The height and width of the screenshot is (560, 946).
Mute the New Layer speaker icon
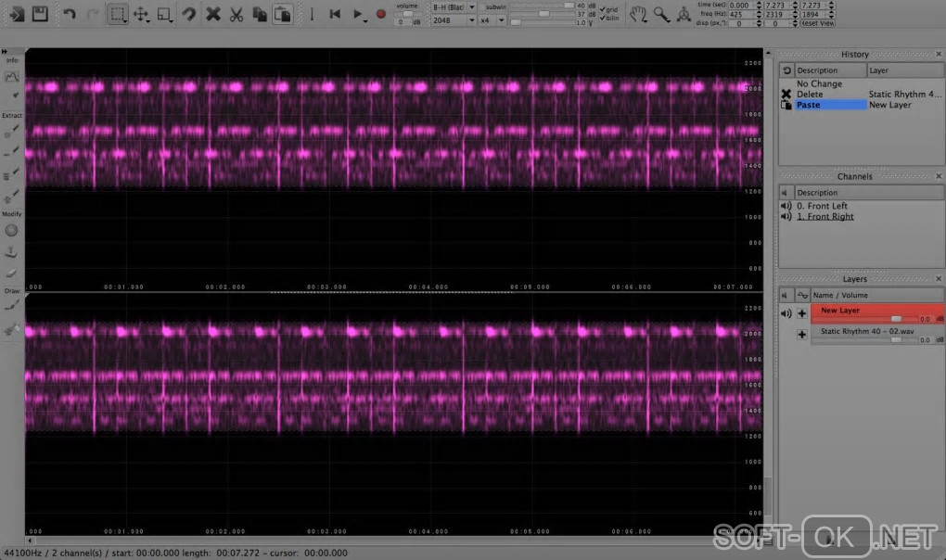(786, 313)
